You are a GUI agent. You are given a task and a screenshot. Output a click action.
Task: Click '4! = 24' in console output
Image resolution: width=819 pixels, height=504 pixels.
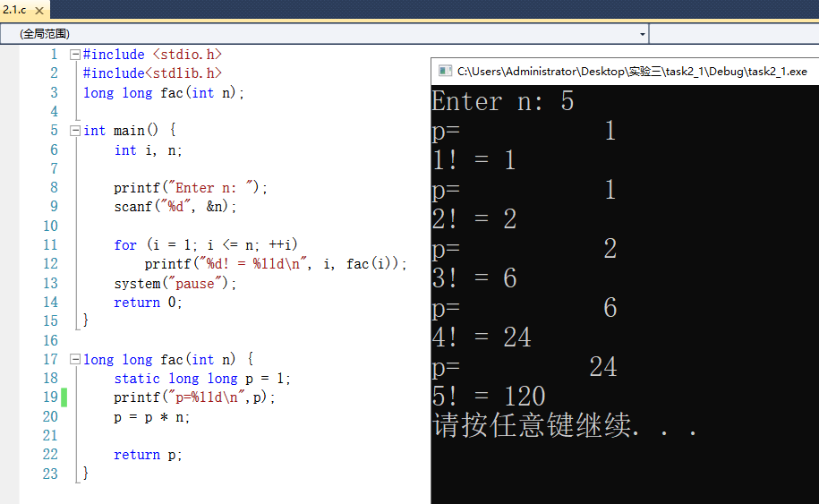[481, 337]
